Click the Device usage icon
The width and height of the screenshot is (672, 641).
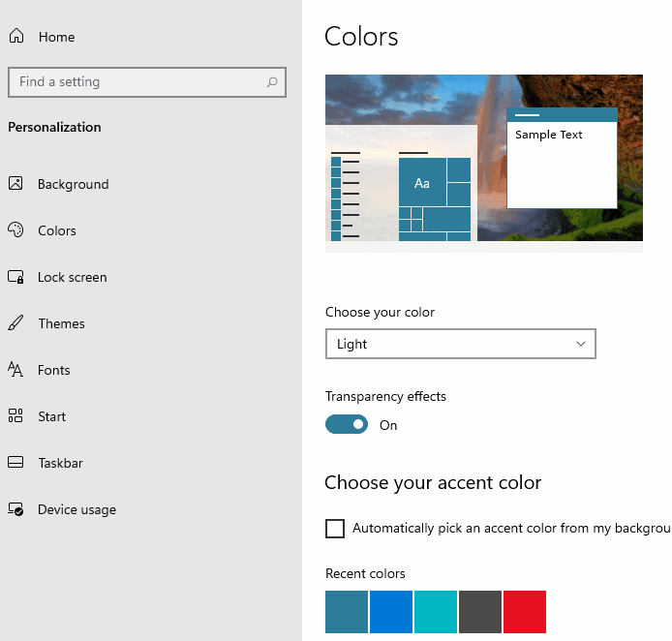coord(15,509)
